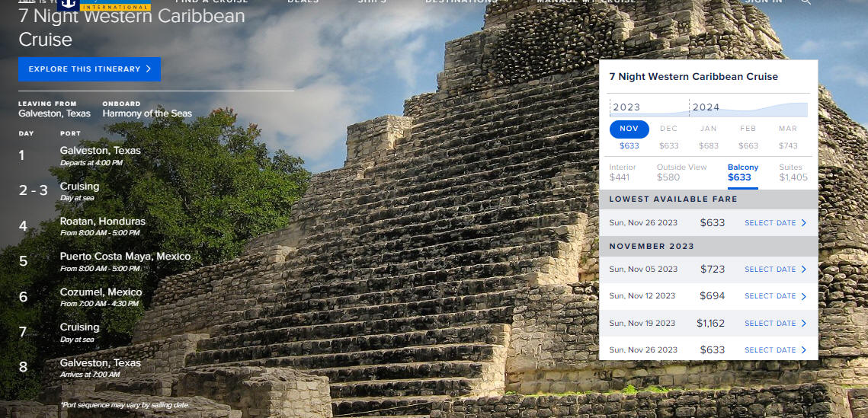Click 2024 on the year timeline
Viewport: 868px width, 418px height.
click(x=706, y=107)
